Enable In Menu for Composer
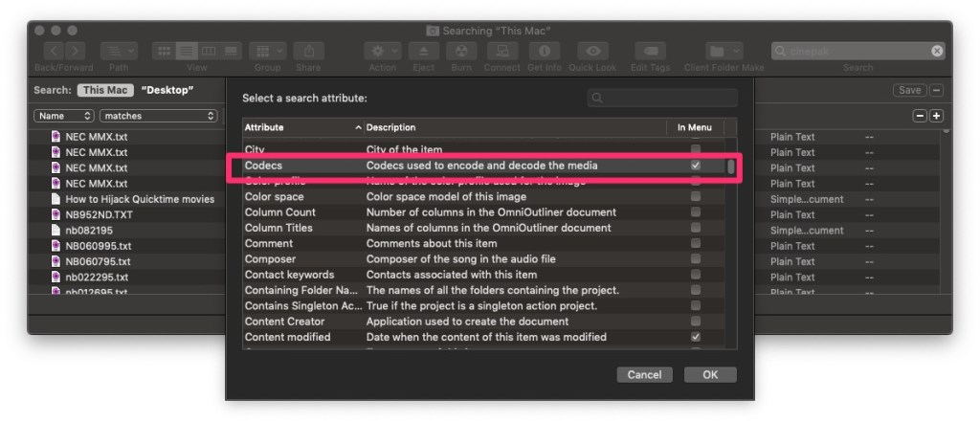 tap(696, 259)
